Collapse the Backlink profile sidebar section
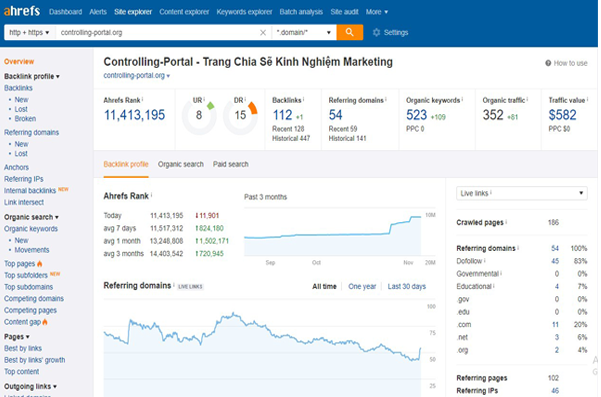The image size is (601, 397). click(x=32, y=76)
